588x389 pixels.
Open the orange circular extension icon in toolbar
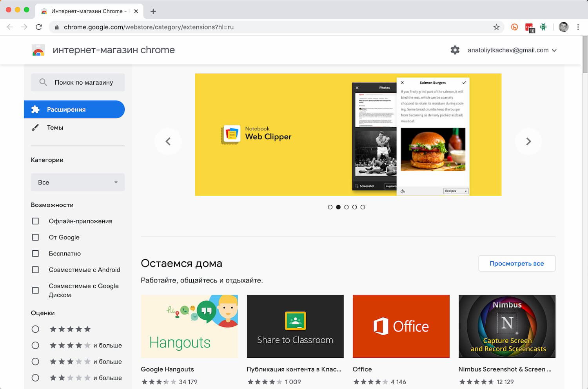(x=514, y=27)
